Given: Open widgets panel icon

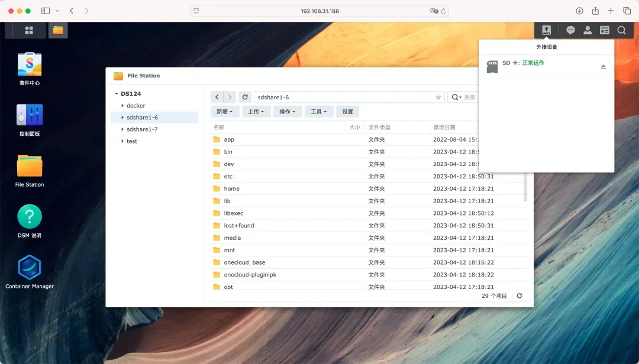Looking at the screenshot, I should 604,30.
